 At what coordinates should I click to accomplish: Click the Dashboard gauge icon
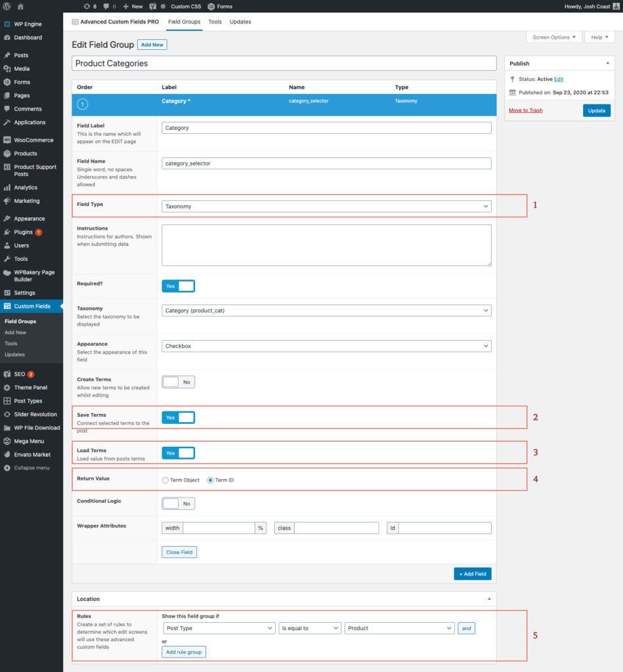[7, 37]
